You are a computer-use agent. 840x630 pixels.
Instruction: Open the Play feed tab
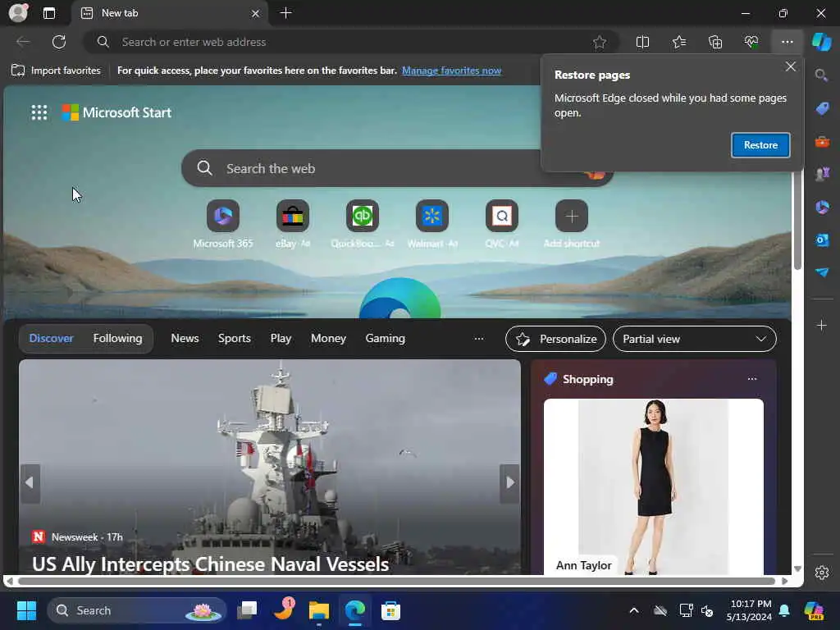(281, 339)
